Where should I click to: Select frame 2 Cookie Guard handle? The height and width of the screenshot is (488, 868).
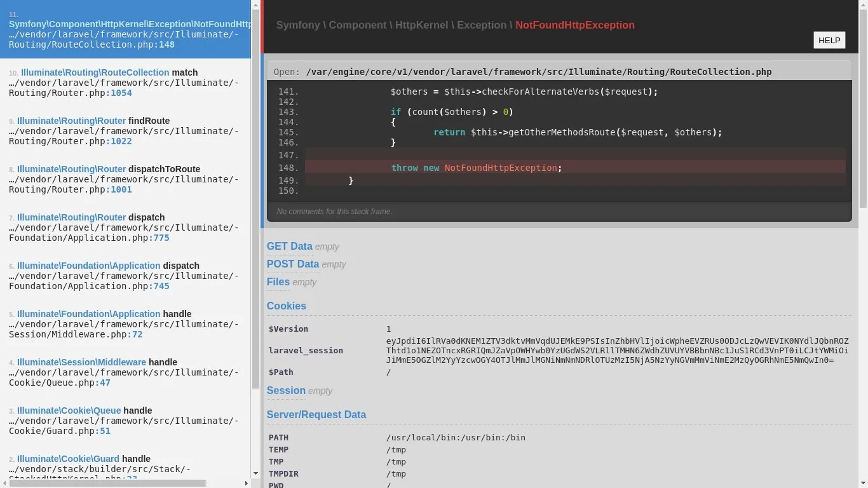point(125,461)
